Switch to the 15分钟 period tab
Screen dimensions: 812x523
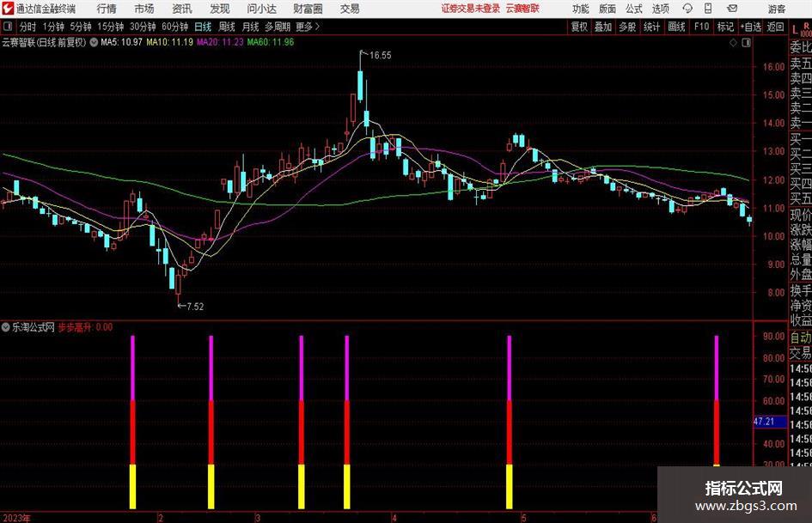[x=110, y=27]
